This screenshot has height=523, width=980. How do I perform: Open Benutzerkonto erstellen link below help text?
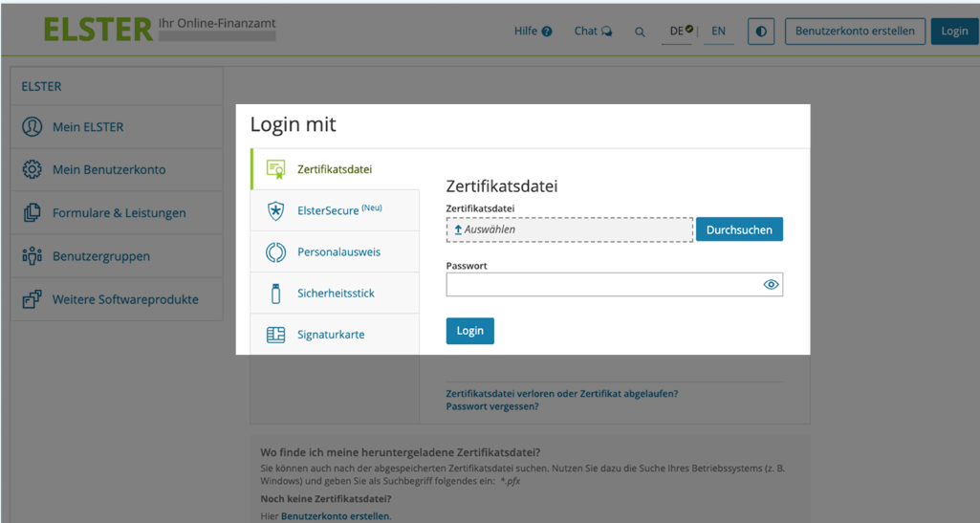pyautogui.click(x=336, y=516)
